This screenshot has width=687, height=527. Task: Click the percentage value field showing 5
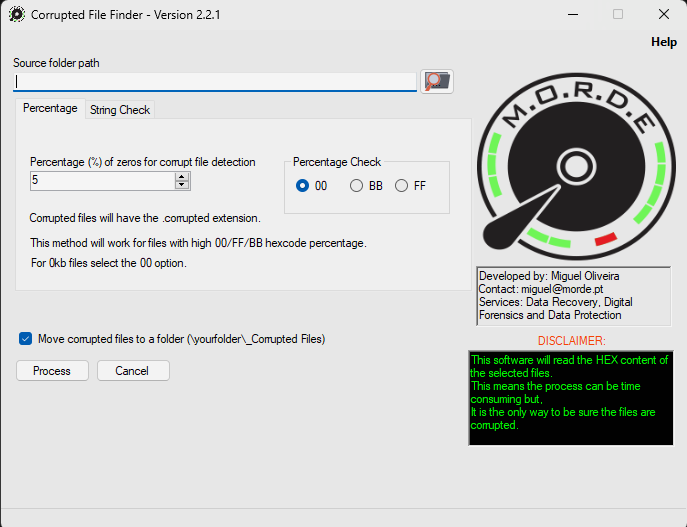click(103, 180)
